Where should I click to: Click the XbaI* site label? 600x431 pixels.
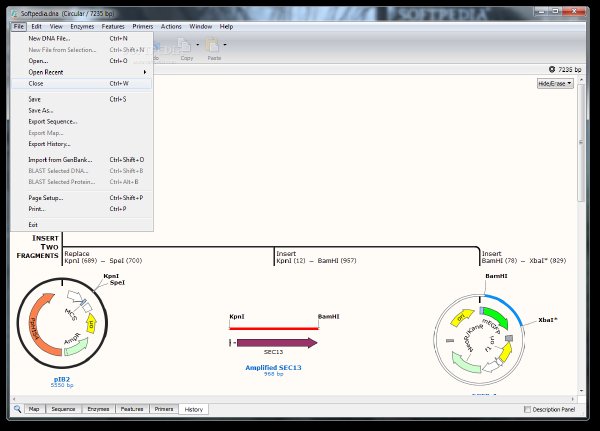click(x=548, y=320)
